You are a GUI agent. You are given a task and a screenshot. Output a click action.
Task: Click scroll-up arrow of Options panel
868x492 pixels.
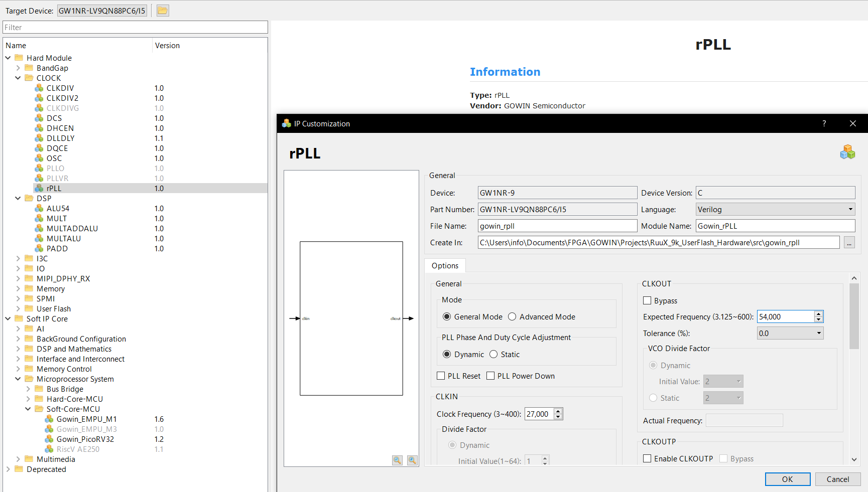[x=854, y=278]
